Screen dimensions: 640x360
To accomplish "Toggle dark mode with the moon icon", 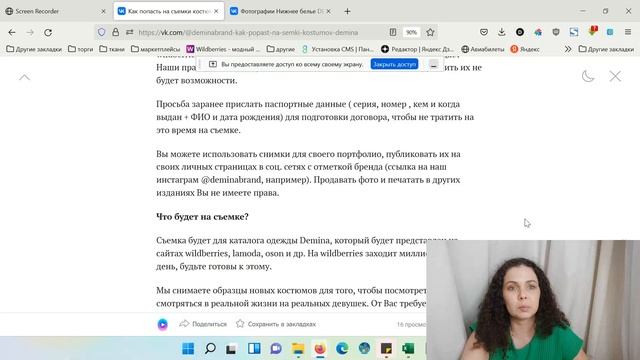I will point(588,76).
